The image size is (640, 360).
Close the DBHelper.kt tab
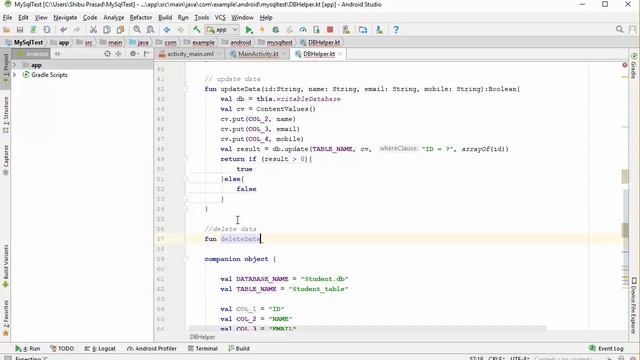tap(340, 54)
